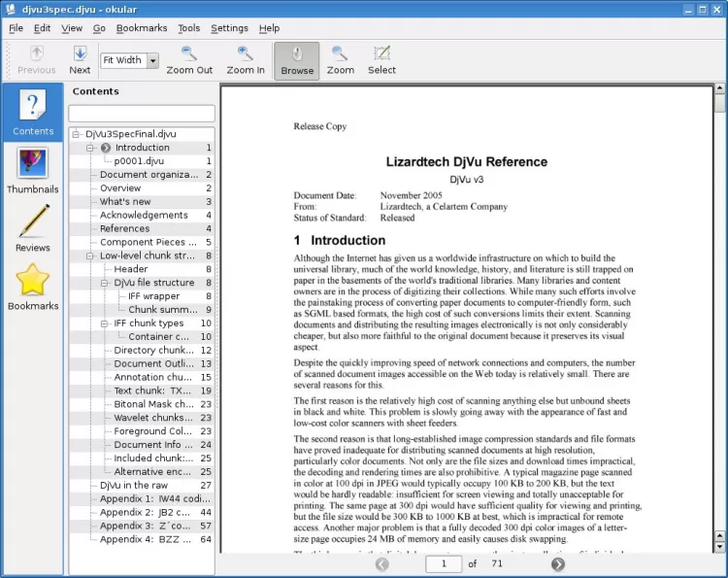Open the Settings menu
This screenshot has height=578, width=728.
click(229, 28)
